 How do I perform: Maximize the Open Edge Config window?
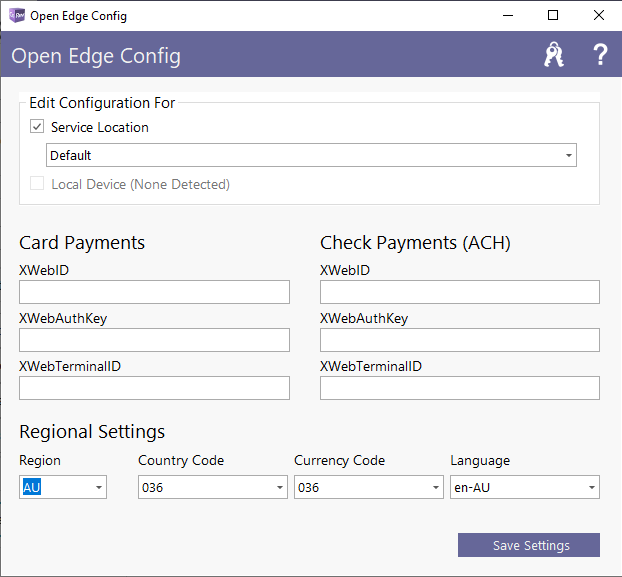pos(553,15)
